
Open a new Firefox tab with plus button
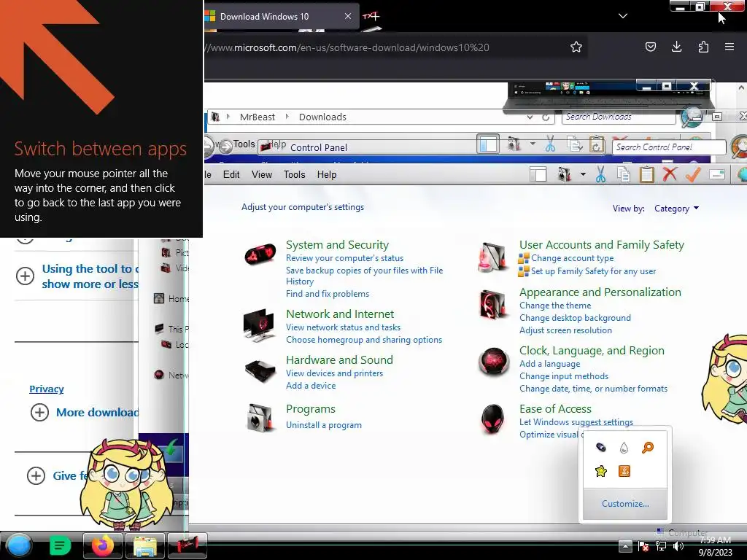point(371,16)
